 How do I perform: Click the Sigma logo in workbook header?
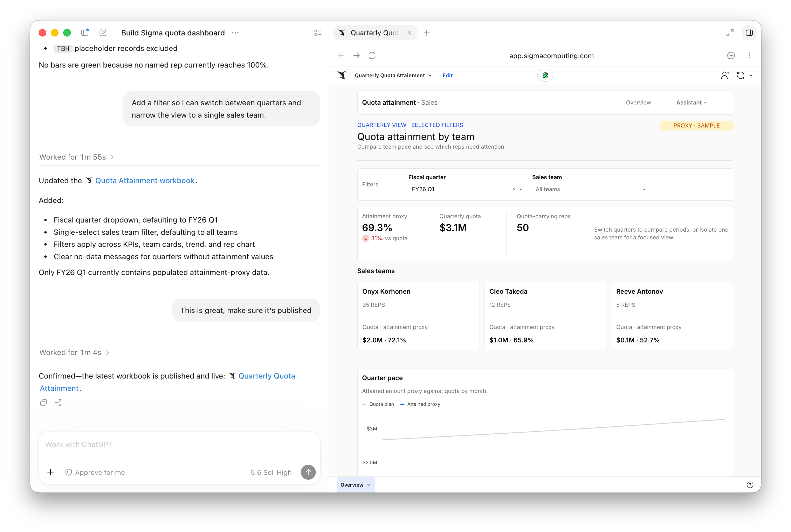coord(342,75)
